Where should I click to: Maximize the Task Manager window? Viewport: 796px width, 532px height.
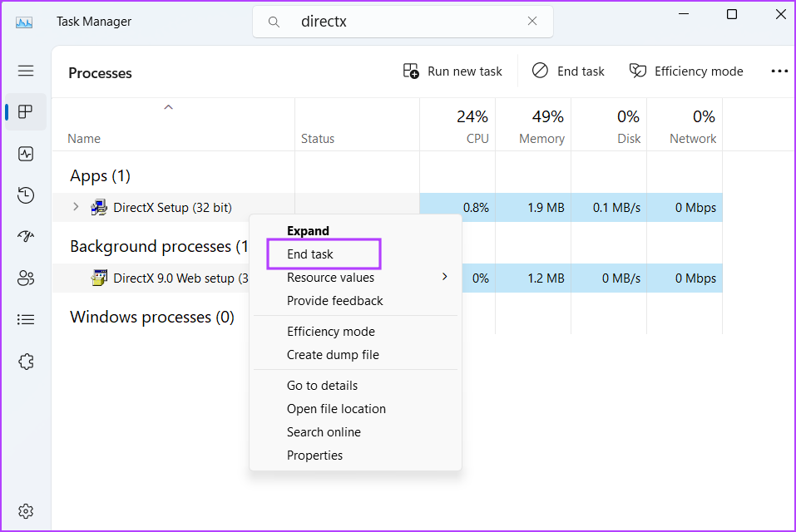point(731,14)
